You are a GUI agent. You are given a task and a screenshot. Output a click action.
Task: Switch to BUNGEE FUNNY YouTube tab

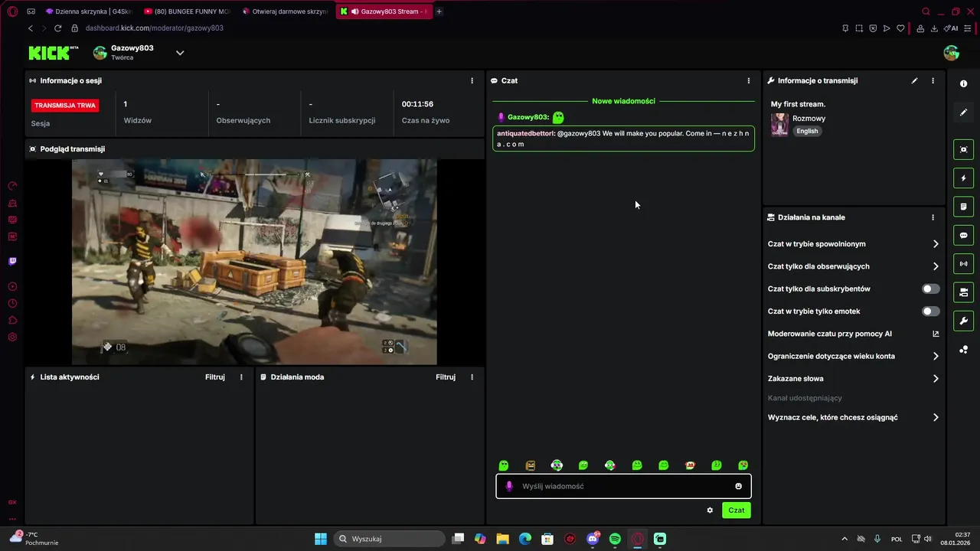(187, 11)
